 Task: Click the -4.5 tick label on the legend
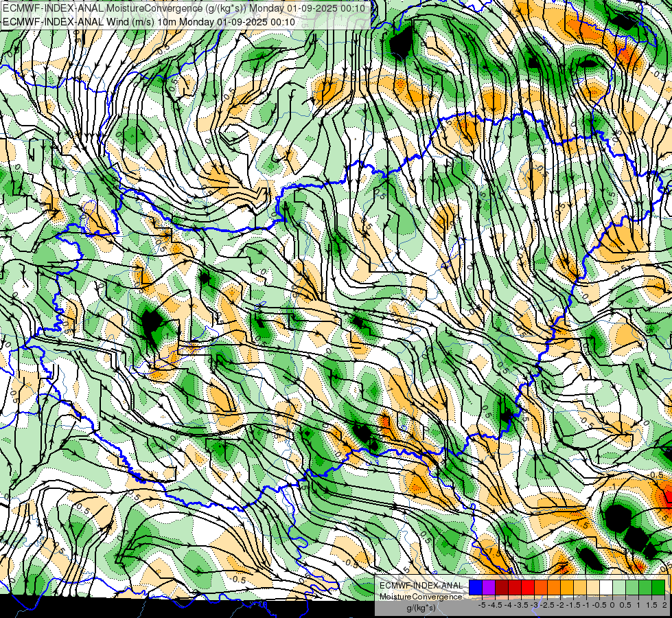pyautogui.click(x=496, y=605)
